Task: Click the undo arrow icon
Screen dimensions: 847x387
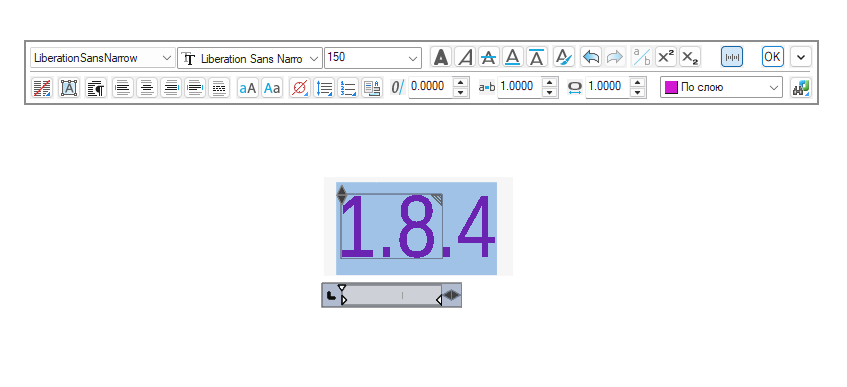Action: click(x=591, y=57)
